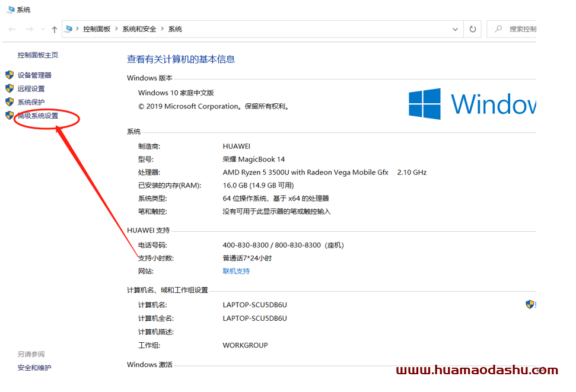Screen dimensions: 576x392
Task: Open 远程设置 link
Action: pyautogui.click(x=31, y=88)
